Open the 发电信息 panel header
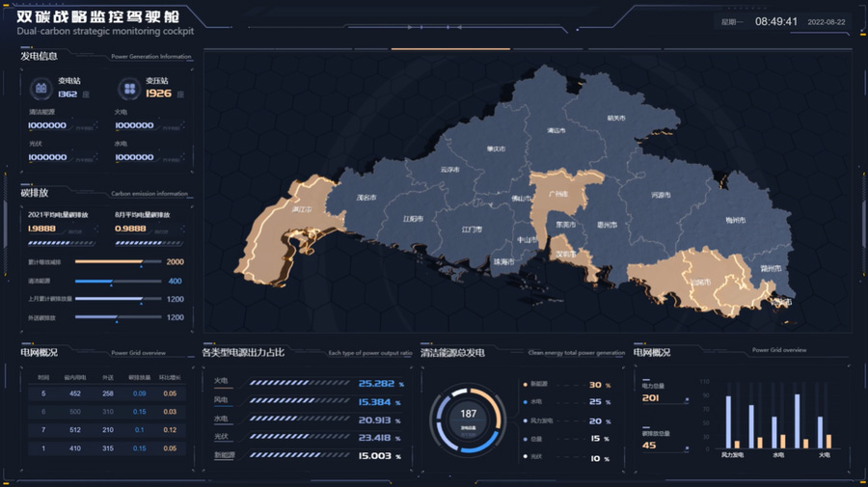Image resolution: width=868 pixels, height=487 pixels. [x=41, y=56]
